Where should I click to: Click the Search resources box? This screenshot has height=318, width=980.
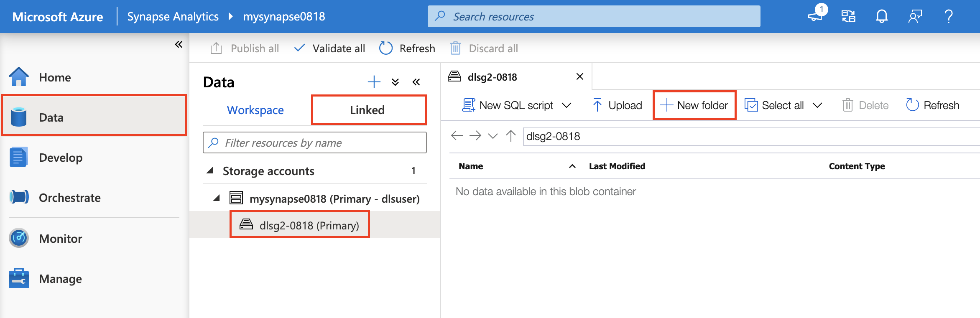point(594,16)
